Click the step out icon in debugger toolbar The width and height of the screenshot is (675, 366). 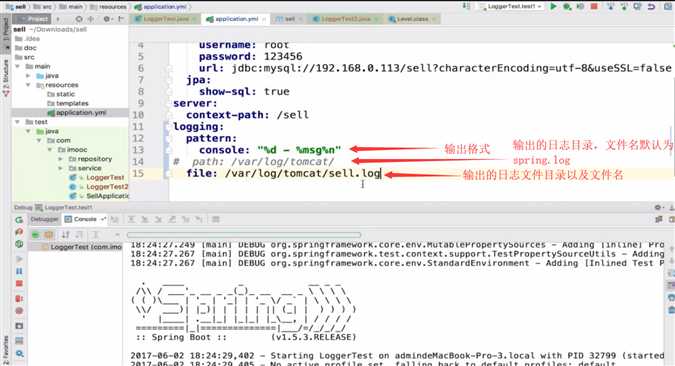172,220
